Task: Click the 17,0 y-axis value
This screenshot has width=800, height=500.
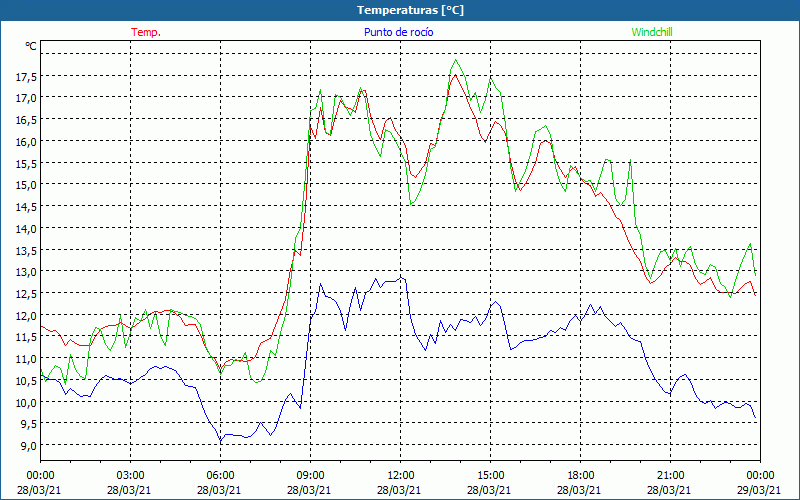Action: click(x=26, y=97)
